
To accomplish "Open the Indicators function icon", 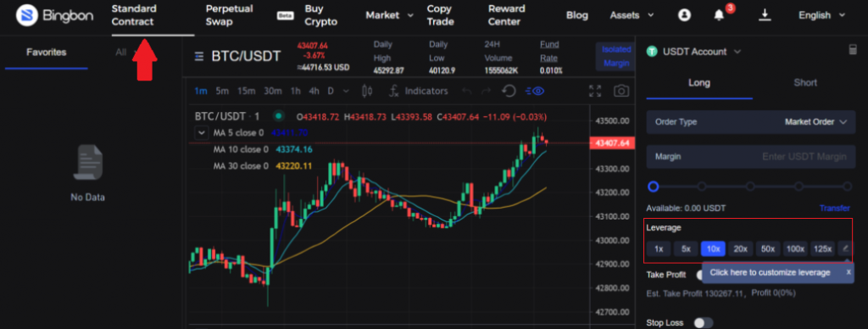I will (x=394, y=91).
